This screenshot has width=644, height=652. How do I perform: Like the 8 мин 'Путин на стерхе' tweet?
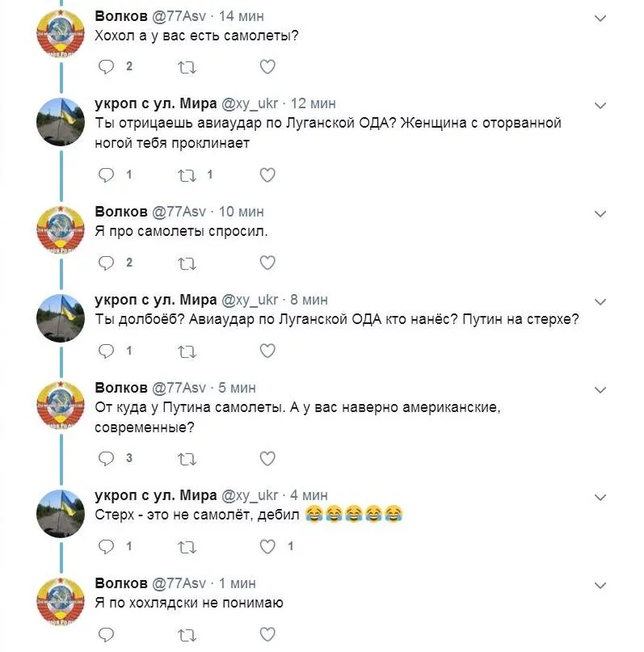[267, 351]
